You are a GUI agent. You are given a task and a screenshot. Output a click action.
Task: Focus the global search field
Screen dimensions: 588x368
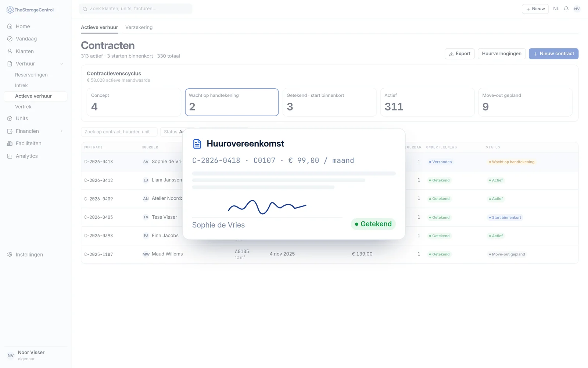(136, 9)
